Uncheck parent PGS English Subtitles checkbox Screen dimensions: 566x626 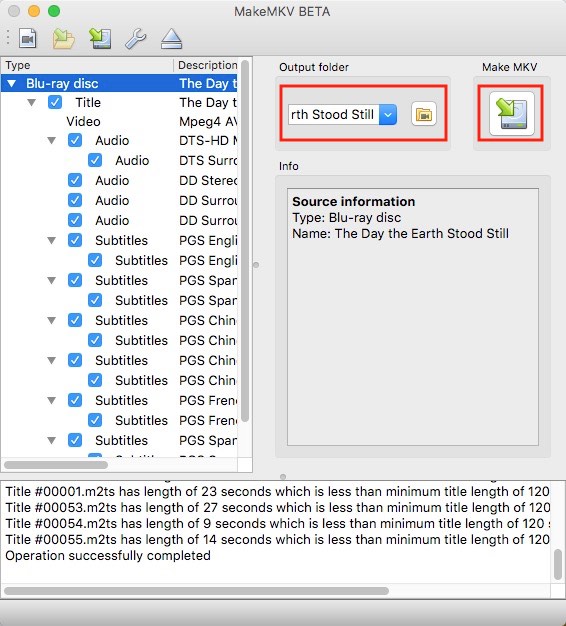pos(75,240)
